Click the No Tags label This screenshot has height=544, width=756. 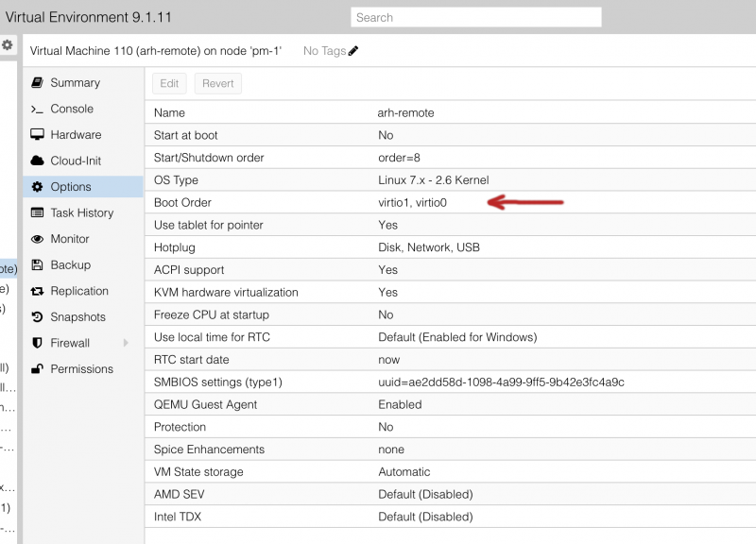click(324, 51)
